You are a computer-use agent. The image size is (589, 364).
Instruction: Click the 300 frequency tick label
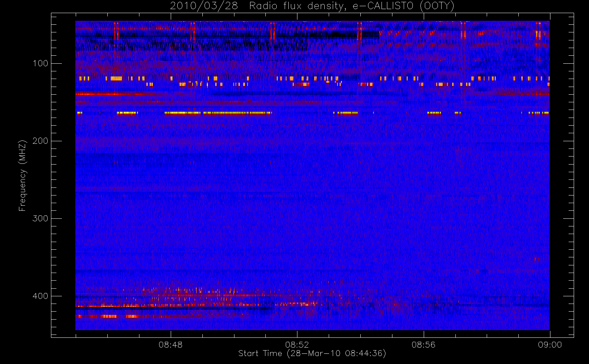coord(40,218)
